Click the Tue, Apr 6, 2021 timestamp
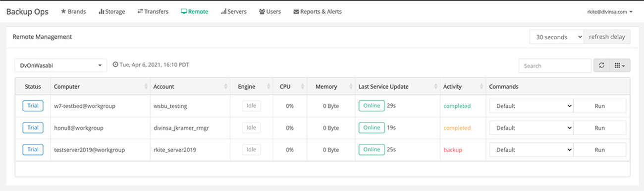This screenshot has width=644, height=191. [x=151, y=65]
